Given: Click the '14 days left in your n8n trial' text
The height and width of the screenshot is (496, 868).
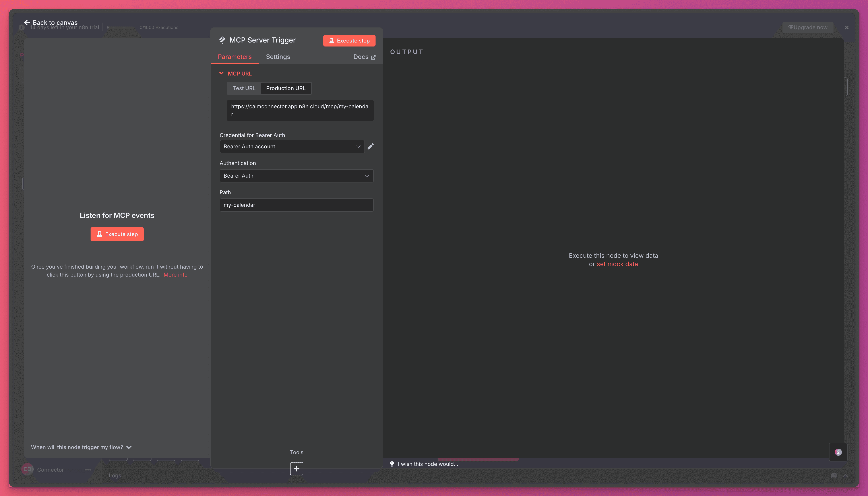Looking at the screenshot, I should coord(65,28).
